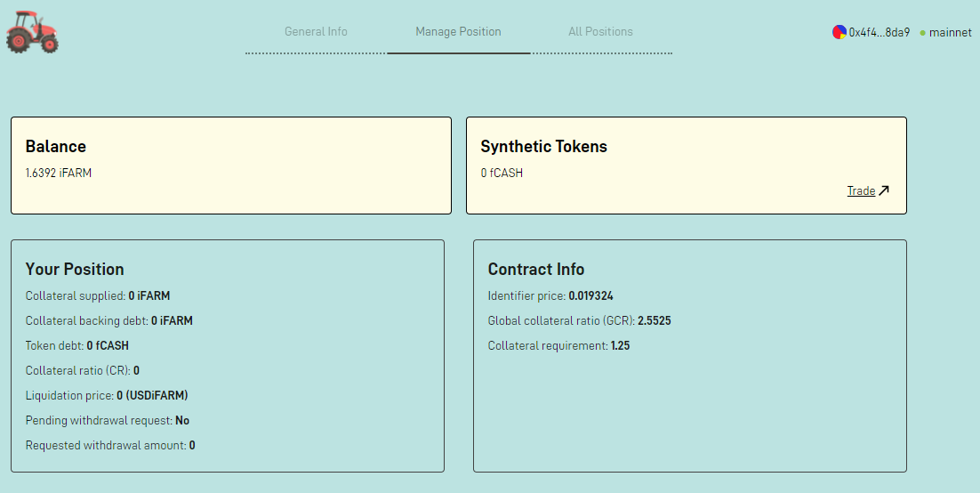
Task: Click the 1.6392 iFARM balance value
Action: [59, 173]
